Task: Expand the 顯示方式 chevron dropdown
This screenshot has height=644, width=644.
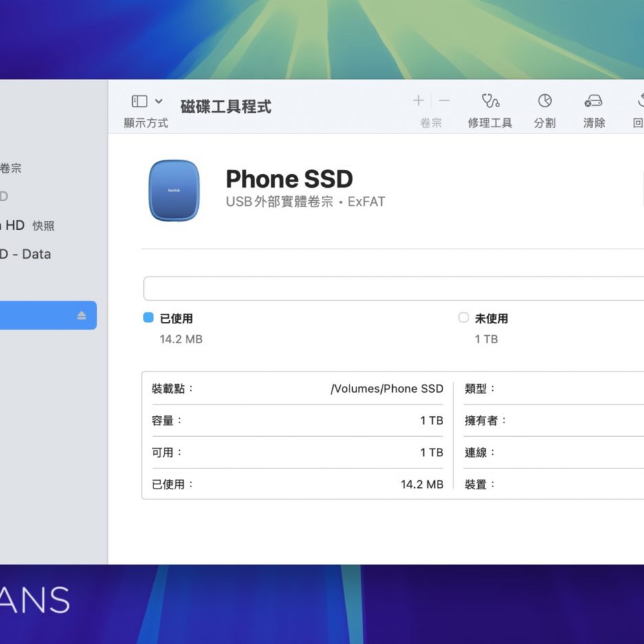Action: click(x=159, y=101)
